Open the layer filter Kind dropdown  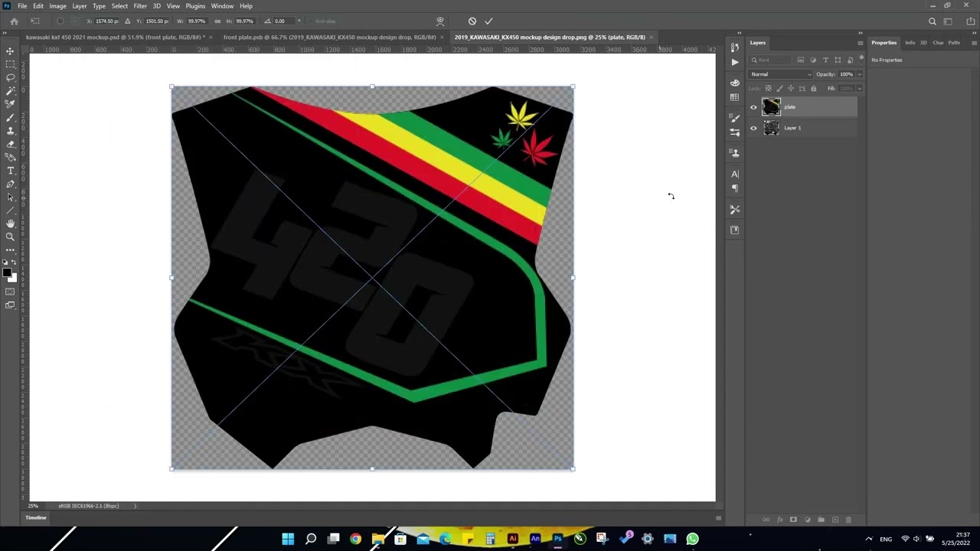[x=769, y=60]
